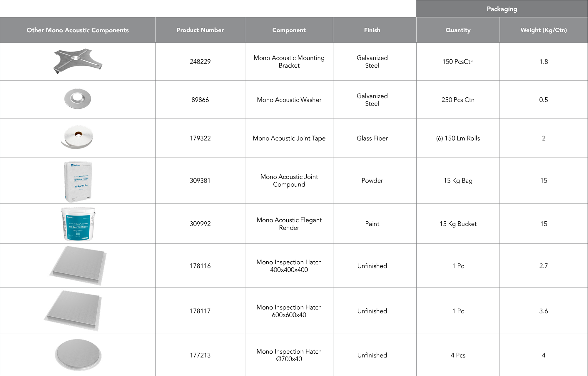Click the Packaging header cell
Screen dimensions: 588x376
point(502,9)
